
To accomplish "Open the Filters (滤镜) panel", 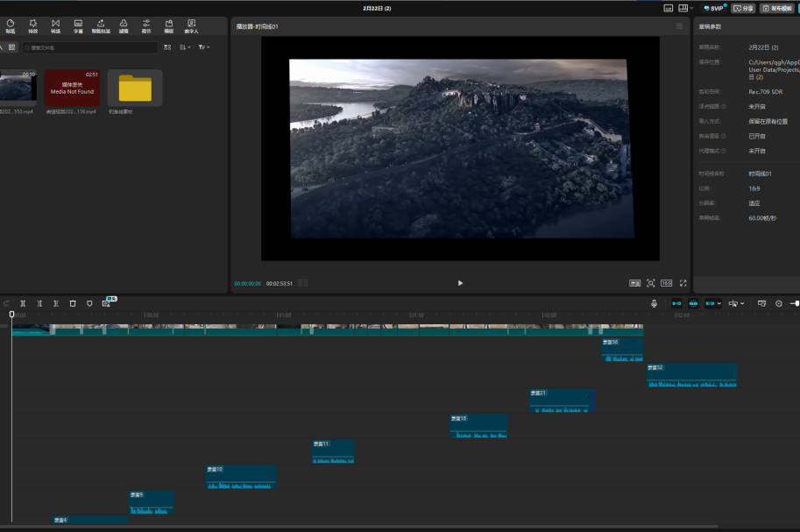I will click(x=124, y=25).
